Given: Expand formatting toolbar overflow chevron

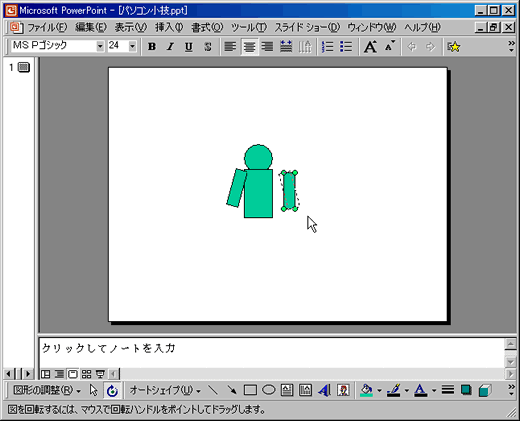Looking at the screenshot, I should 511,46.
